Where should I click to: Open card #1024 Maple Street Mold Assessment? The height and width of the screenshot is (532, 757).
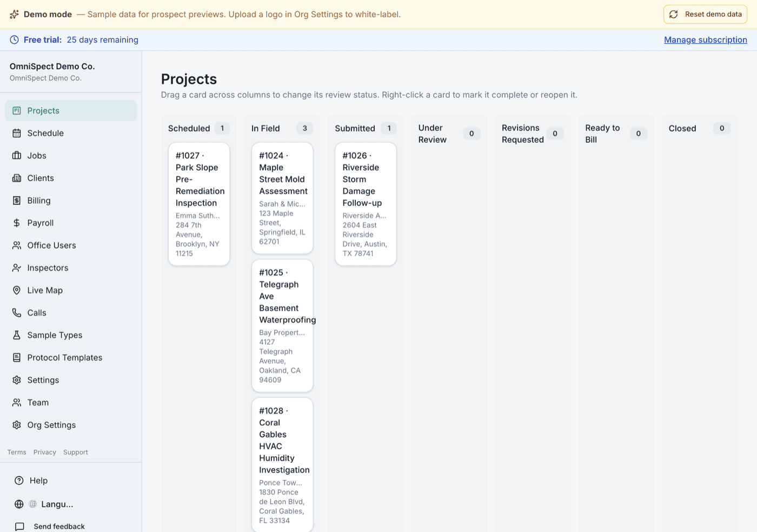coord(282,198)
